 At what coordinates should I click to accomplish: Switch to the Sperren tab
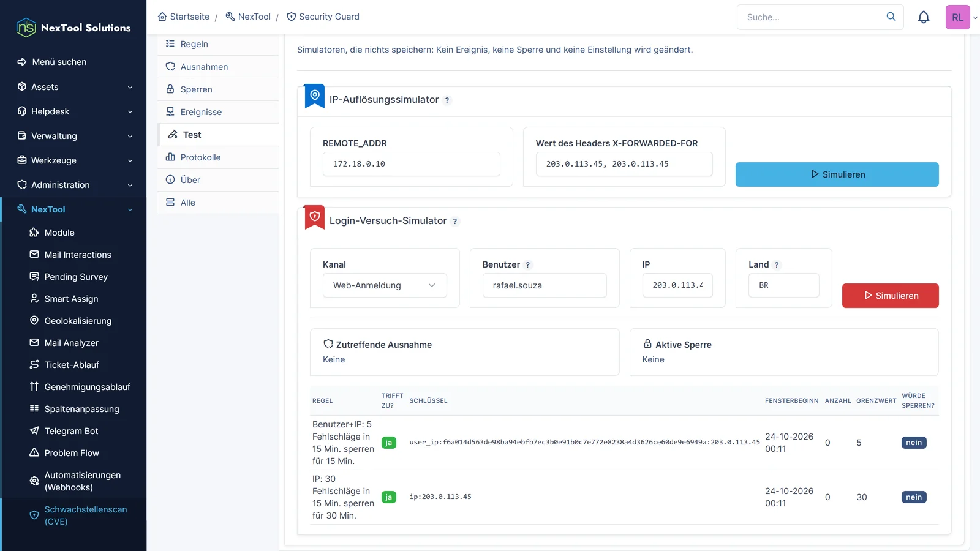point(218,89)
